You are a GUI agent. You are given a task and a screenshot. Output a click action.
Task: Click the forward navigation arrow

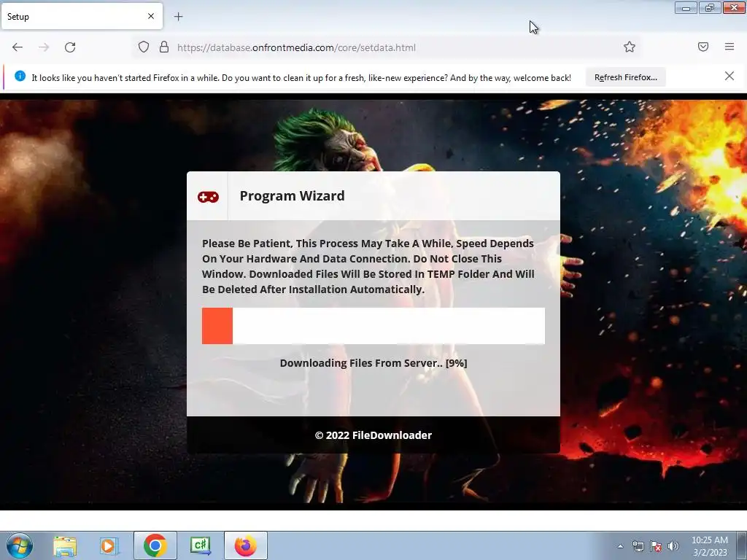pyautogui.click(x=44, y=47)
